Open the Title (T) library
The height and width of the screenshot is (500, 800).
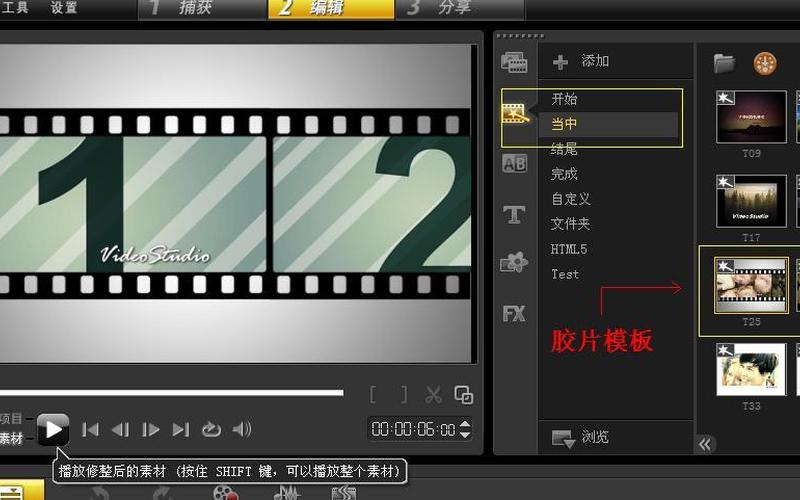pyautogui.click(x=514, y=214)
